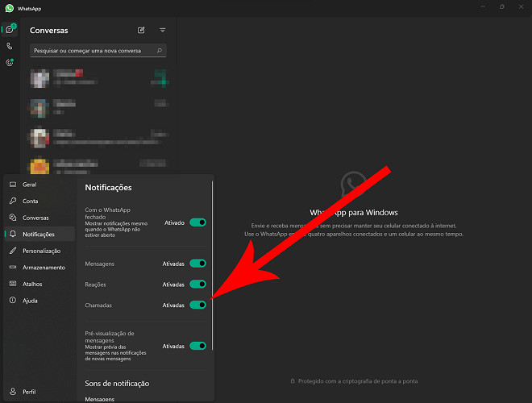Click the search or new conversation field
This screenshot has width=532, height=403.
coord(98,51)
